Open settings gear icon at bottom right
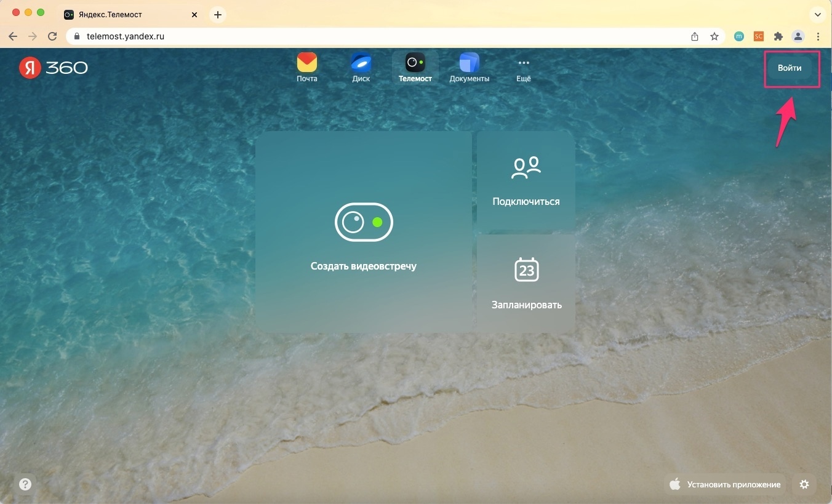 [804, 484]
